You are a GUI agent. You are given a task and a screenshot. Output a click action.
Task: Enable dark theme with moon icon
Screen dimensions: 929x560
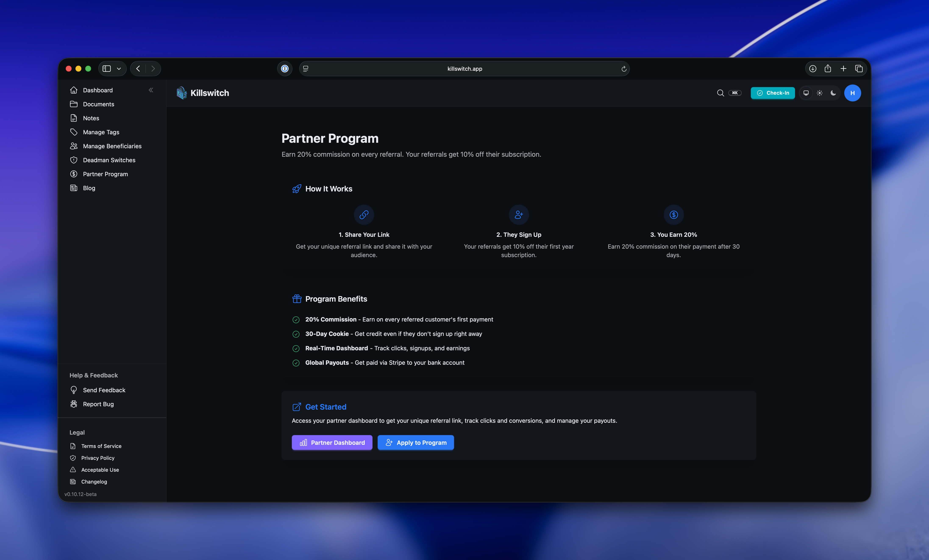(833, 93)
